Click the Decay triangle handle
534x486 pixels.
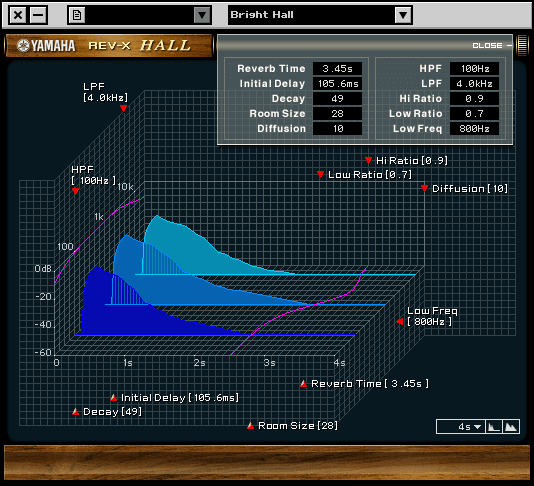[x=76, y=412]
